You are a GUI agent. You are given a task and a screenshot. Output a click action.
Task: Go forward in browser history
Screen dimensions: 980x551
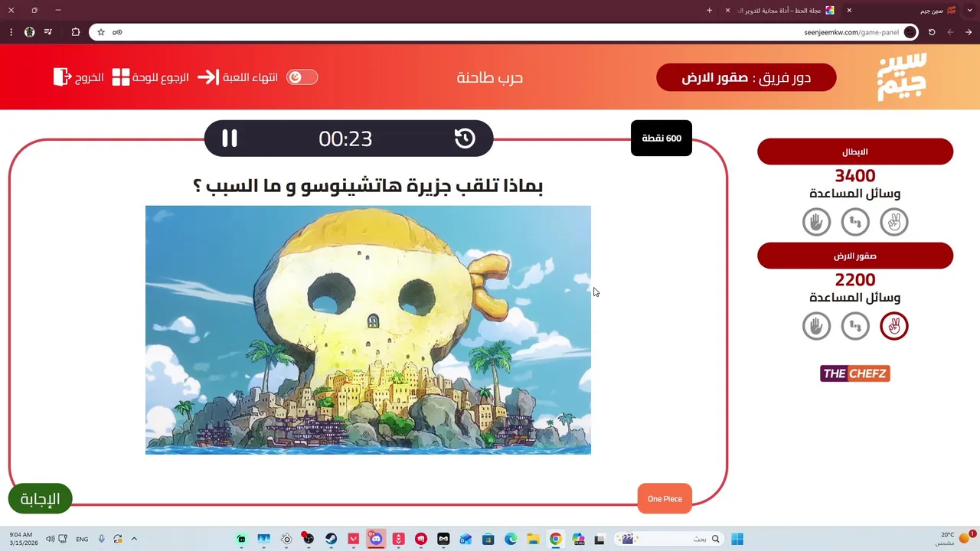[950, 32]
